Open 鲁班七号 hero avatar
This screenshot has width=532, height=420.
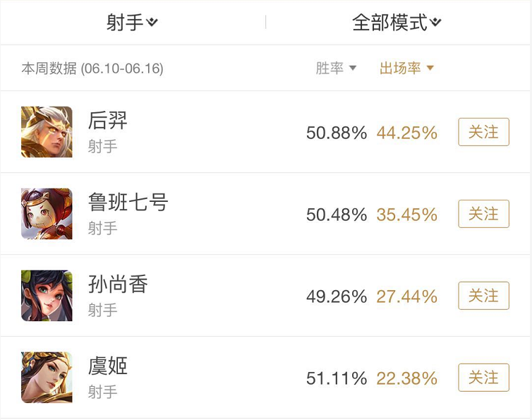pos(47,214)
